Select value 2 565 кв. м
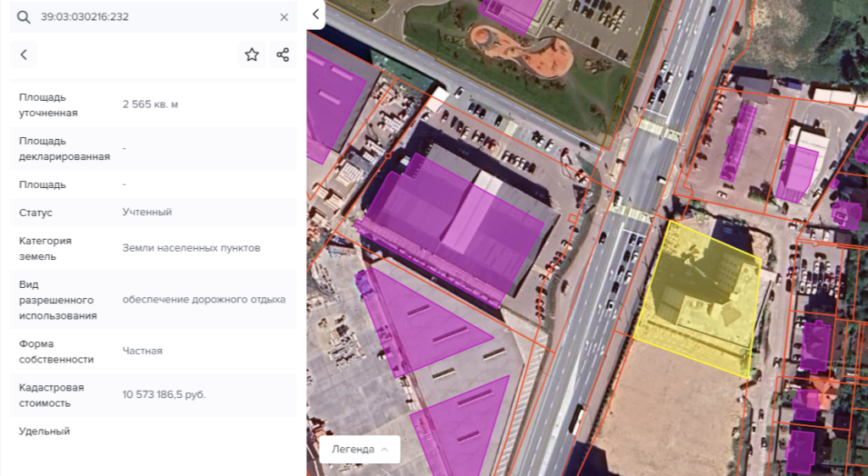This screenshot has width=868, height=476. (x=150, y=104)
